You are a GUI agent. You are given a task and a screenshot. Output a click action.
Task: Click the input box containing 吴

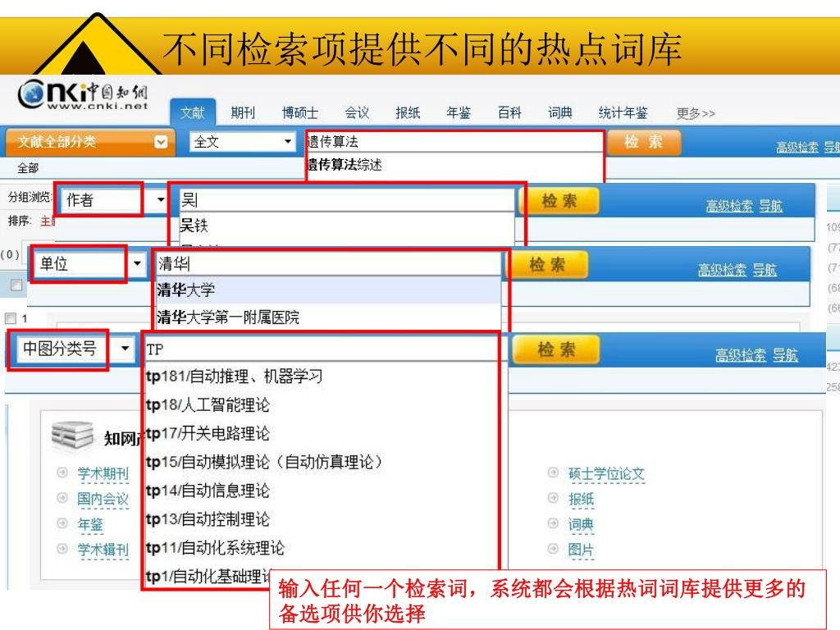pos(347,200)
